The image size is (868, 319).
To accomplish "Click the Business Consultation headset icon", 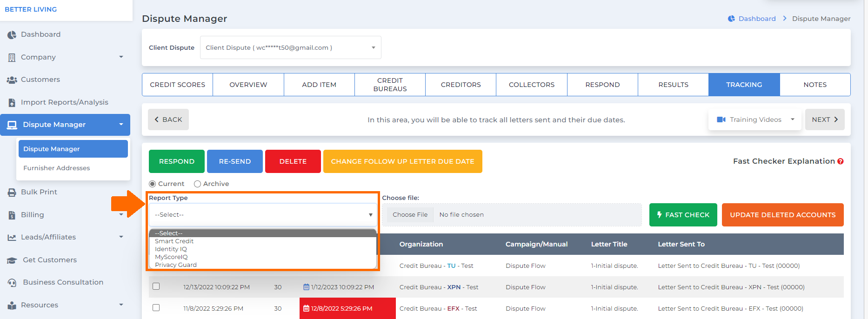I will [12, 283].
